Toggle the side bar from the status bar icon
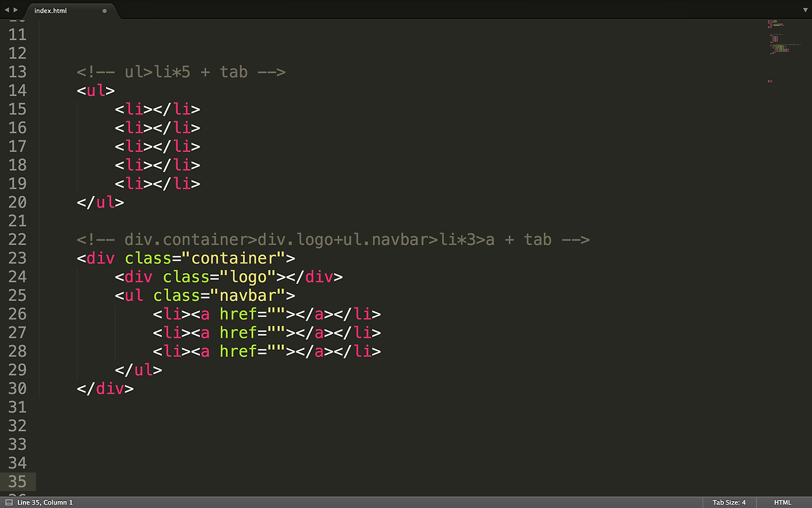Image resolution: width=812 pixels, height=508 pixels. (9, 502)
